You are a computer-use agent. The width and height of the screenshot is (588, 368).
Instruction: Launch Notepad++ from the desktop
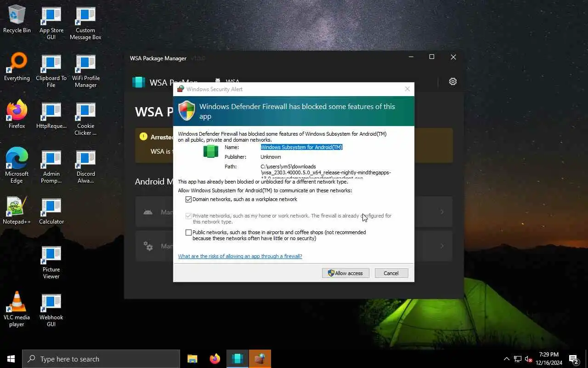pos(17,211)
